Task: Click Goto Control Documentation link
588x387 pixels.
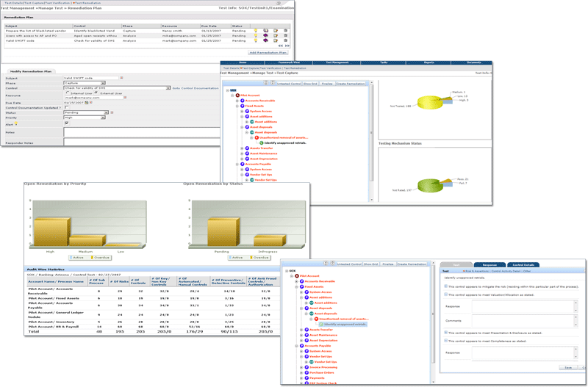Action: point(196,88)
